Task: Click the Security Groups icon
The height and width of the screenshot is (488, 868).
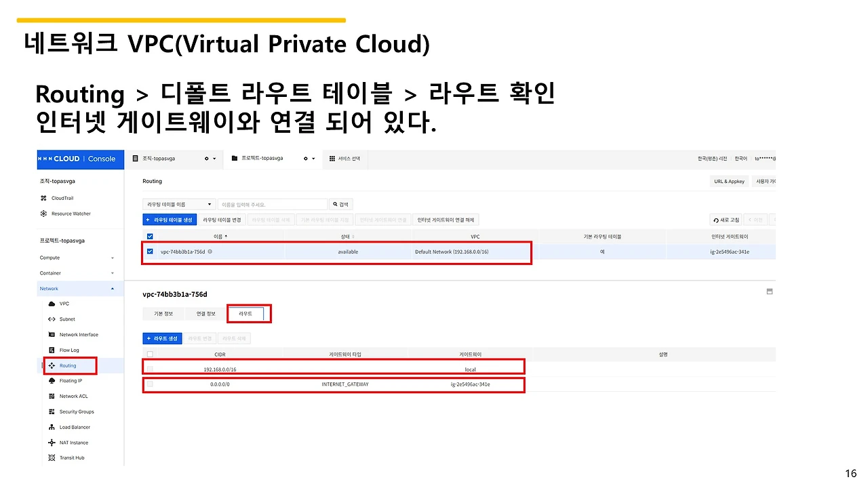Action: [52, 412]
